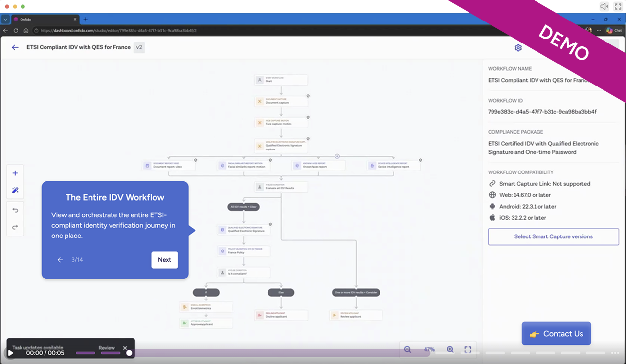Click Select Smart Capture versions button
The height and width of the screenshot is (364, 626).
click(553, 236)
